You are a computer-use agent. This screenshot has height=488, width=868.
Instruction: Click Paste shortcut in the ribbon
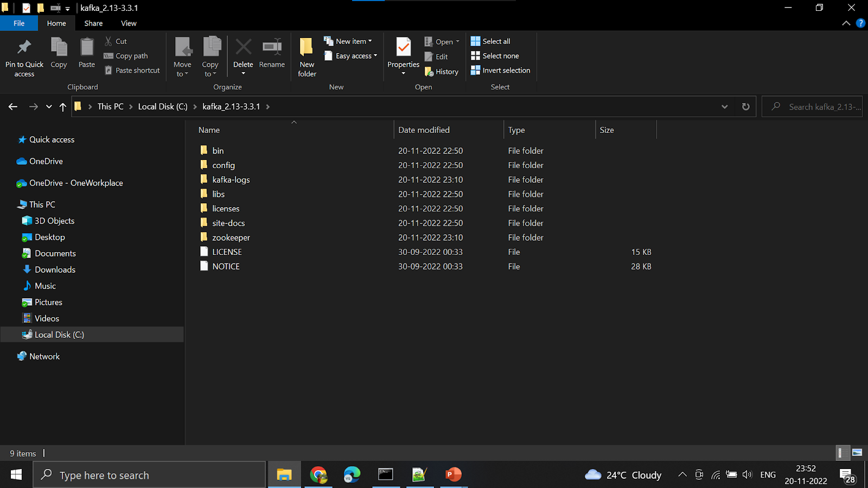point(132,70)
